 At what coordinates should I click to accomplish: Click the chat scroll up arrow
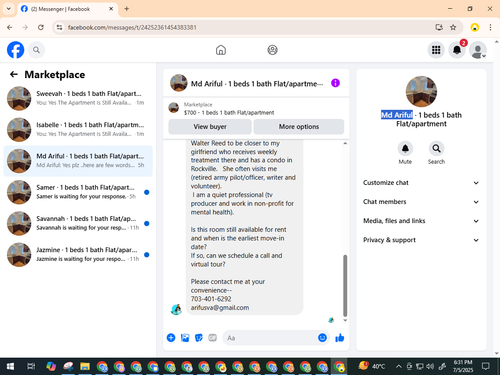(x=345, y=143)
